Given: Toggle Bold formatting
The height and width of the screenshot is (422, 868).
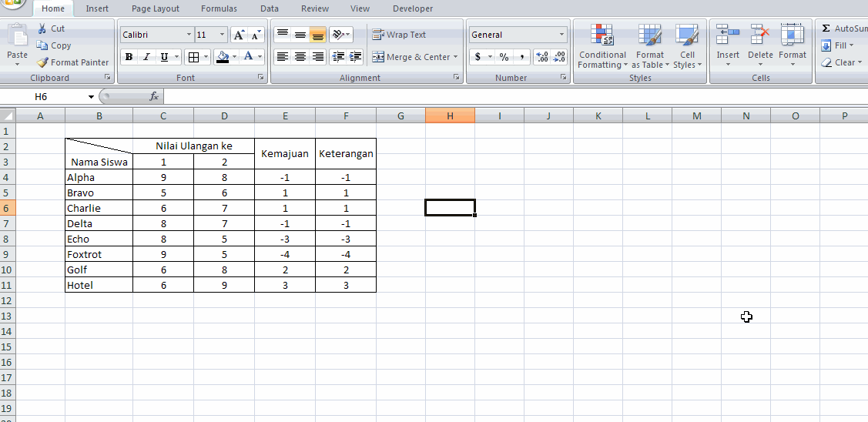Looking at the screenshot, I should pos(129,56).
